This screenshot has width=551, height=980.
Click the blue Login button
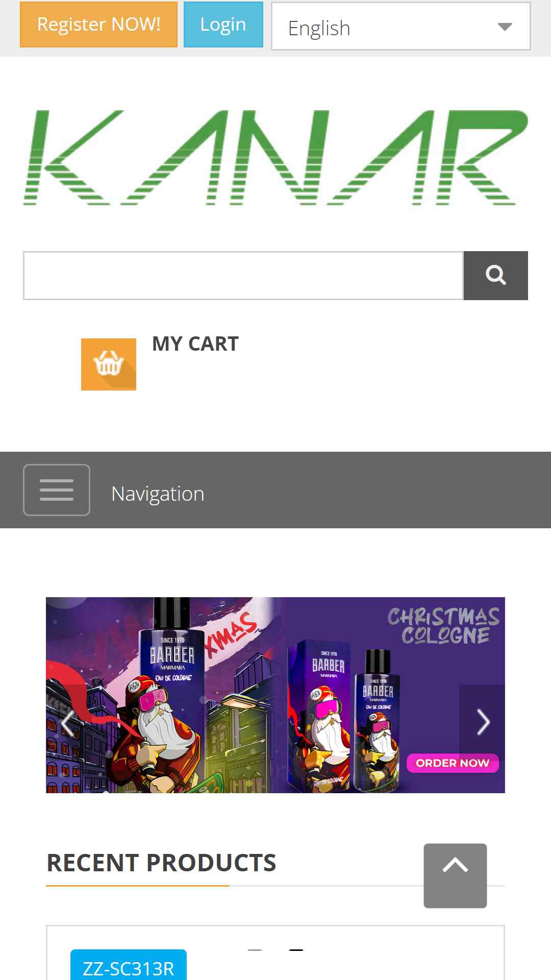coord(223,24)
